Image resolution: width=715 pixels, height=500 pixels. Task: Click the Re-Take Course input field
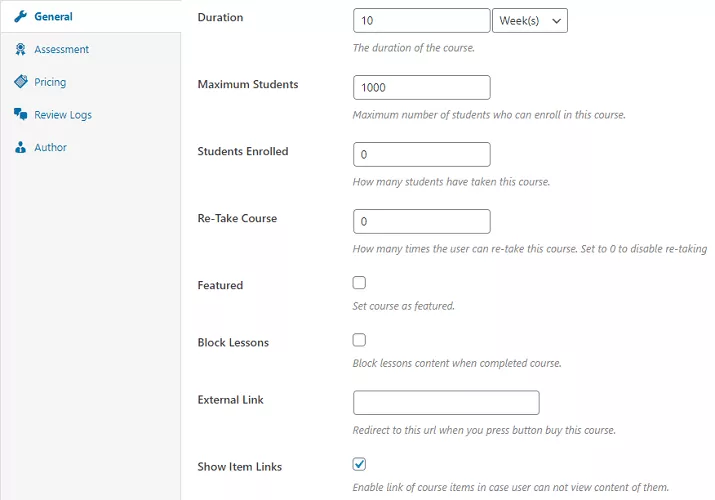pos(421,221)
